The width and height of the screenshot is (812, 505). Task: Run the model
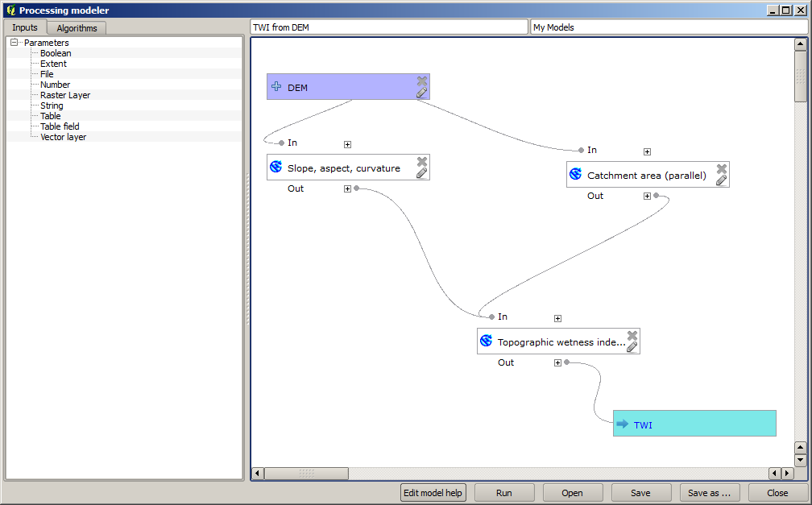pos(504,493)
